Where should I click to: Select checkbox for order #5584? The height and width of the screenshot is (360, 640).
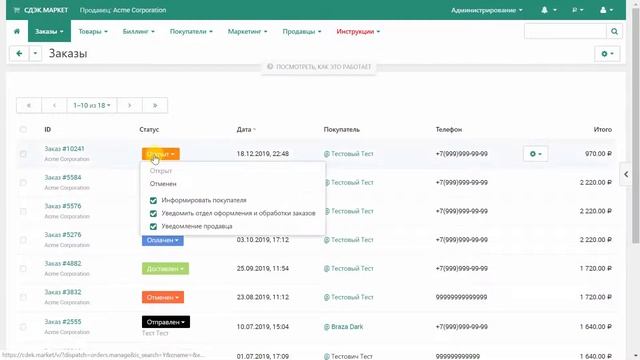pos(23,182)
